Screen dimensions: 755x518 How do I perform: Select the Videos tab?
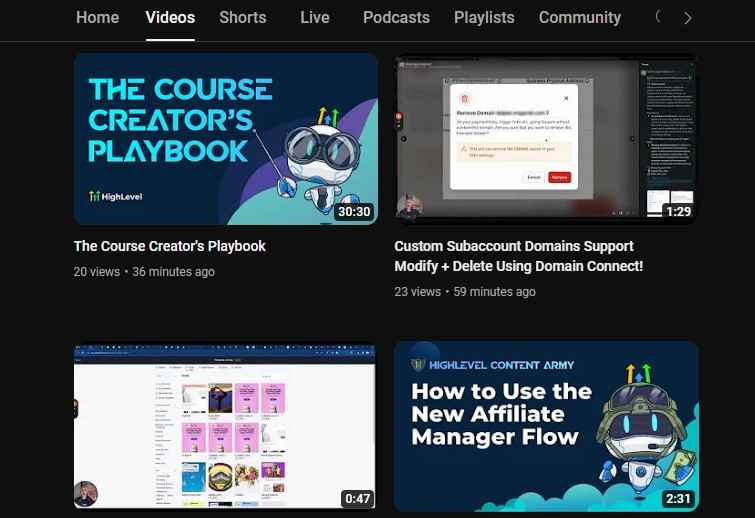coord(170,18)
